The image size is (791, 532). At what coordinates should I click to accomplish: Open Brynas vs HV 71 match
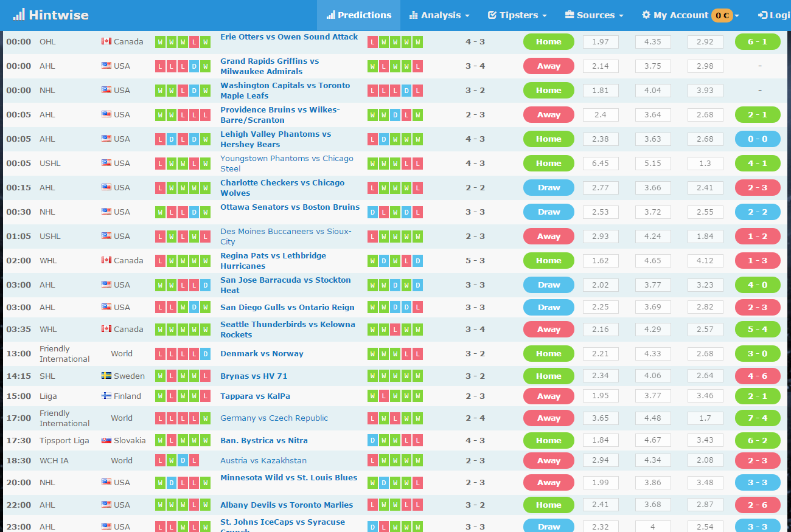(x=254, y=376)
